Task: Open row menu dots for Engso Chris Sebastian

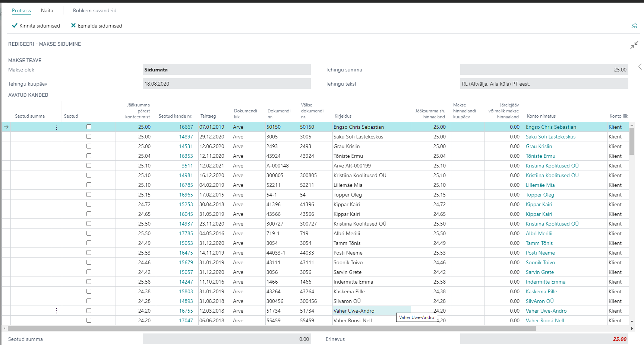Action: (56, 127)
